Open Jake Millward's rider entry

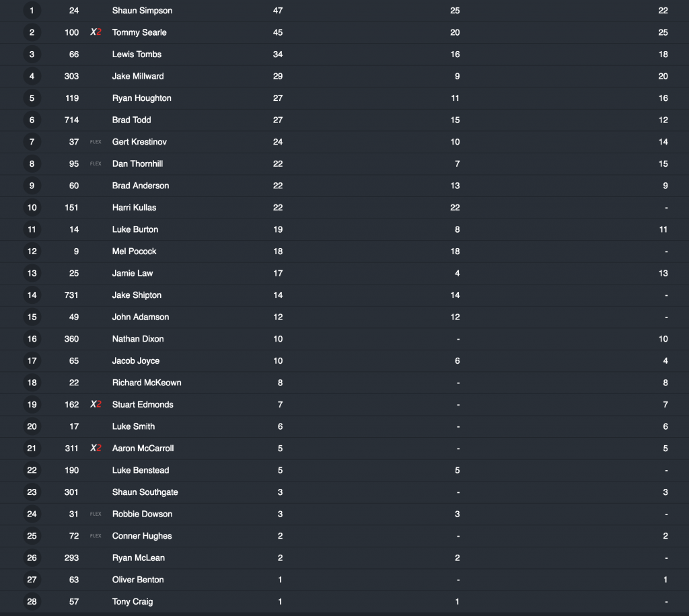point(138,76)
